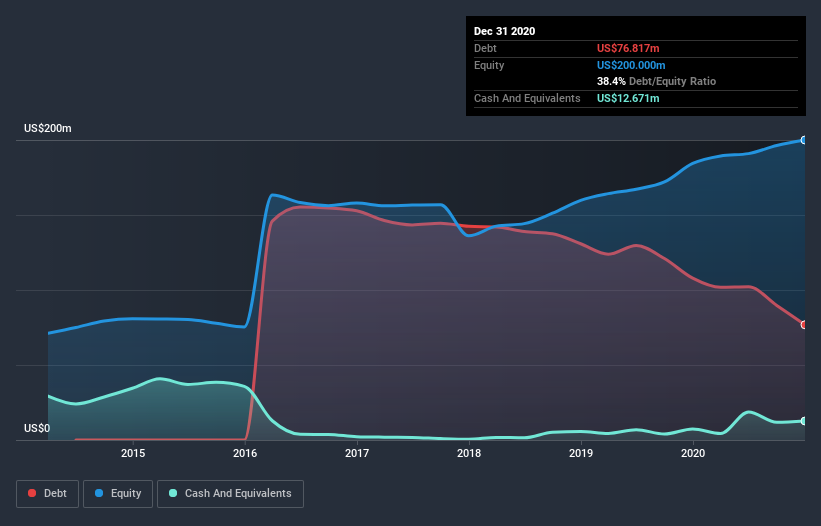Click the teal Cash endpoint marker
This screenshot has height=526, width=821.
click(x=804, y=421)
